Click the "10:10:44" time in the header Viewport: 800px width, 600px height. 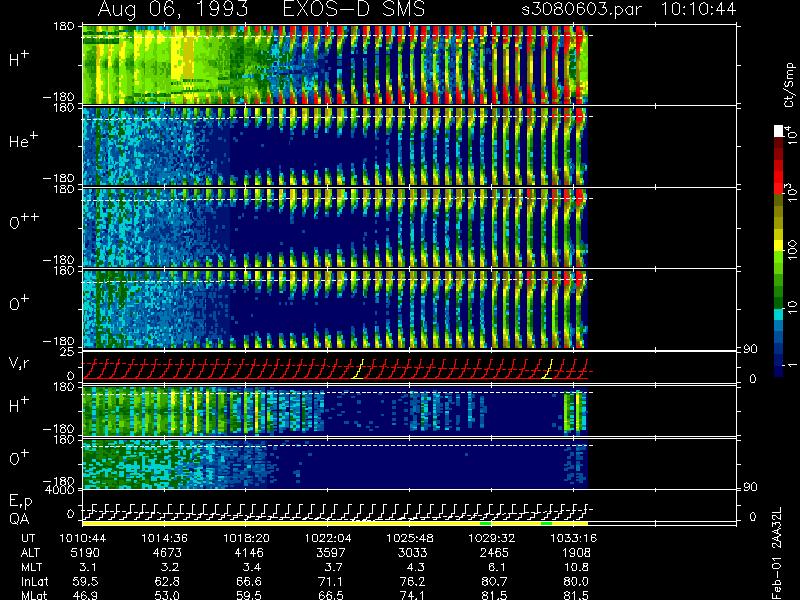(698, 9)
